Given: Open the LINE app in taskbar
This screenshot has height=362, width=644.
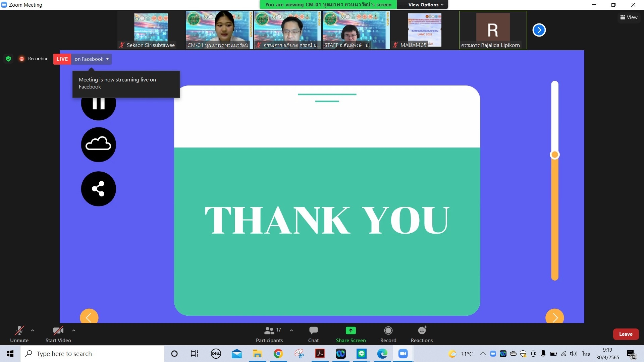Looking at the screenshot, I should click(361, 354).
